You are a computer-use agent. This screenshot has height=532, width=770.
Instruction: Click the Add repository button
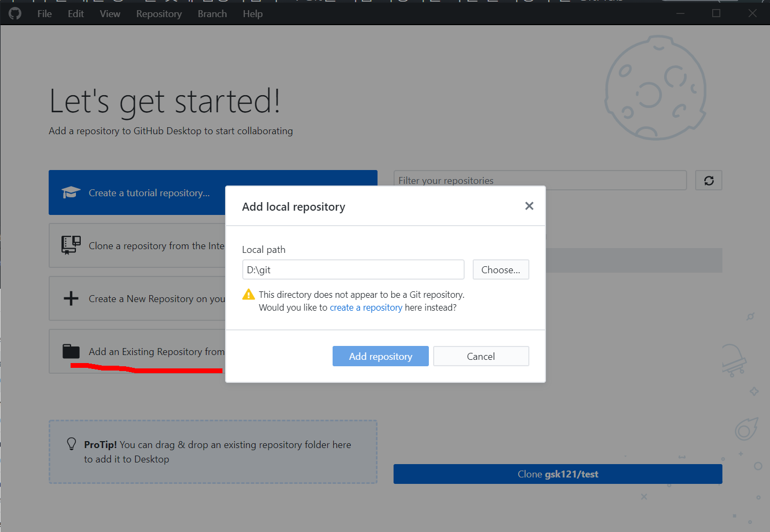(x=380, y=356)
